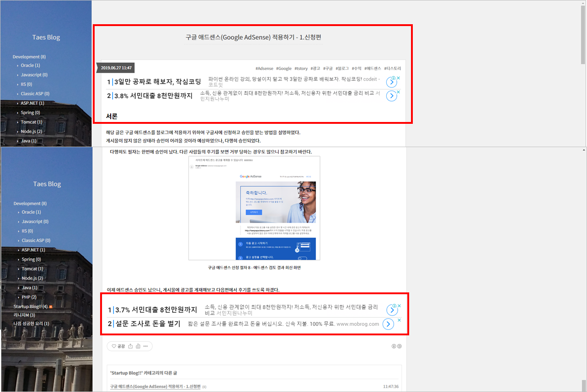The height and width of the screenshot is (392, 587).
Task: Close the 설문 조사로 돈을 벌기 ad with its X
Action: (x=399, y=320)
